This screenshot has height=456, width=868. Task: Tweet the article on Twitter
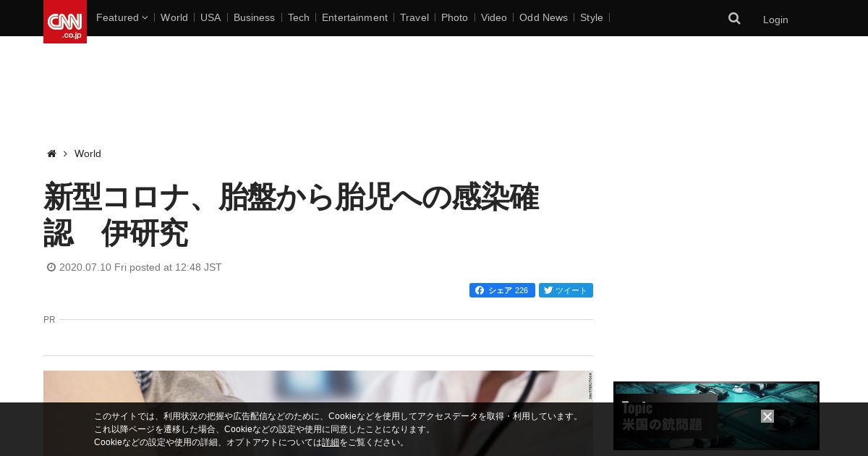(x=566, y=290)
